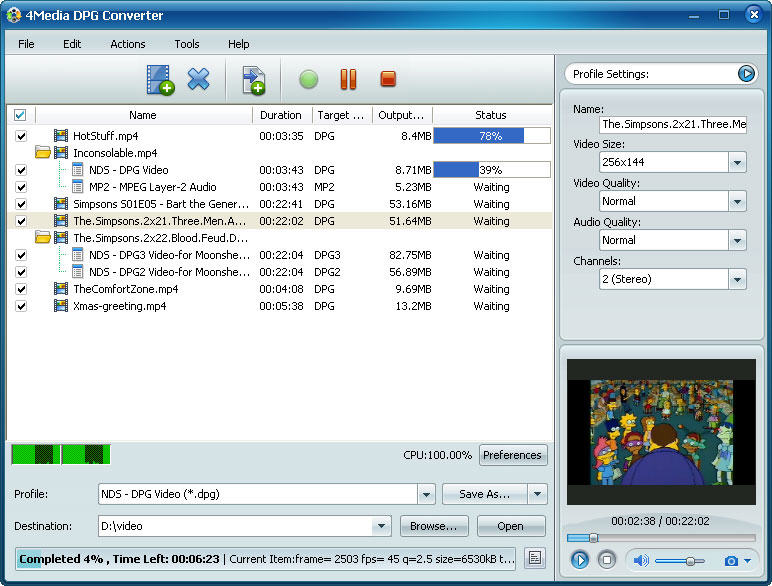Uncheck the MP2 - MPEG Layer-2 Audio checkbox

point(21,187)
